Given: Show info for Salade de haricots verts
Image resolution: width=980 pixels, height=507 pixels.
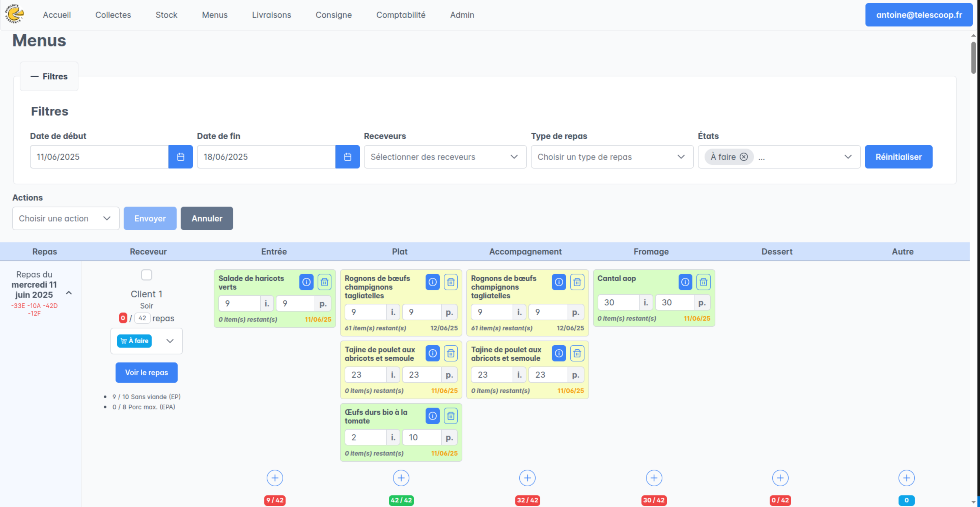Looking at the screenshot, I should [306, 282].
